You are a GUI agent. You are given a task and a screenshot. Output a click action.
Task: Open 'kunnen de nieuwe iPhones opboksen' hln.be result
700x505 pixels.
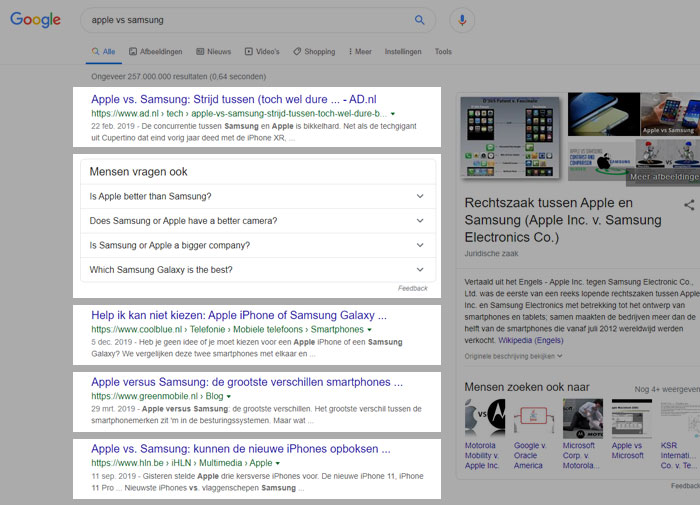pyautogui.click(x=241, y=449)
